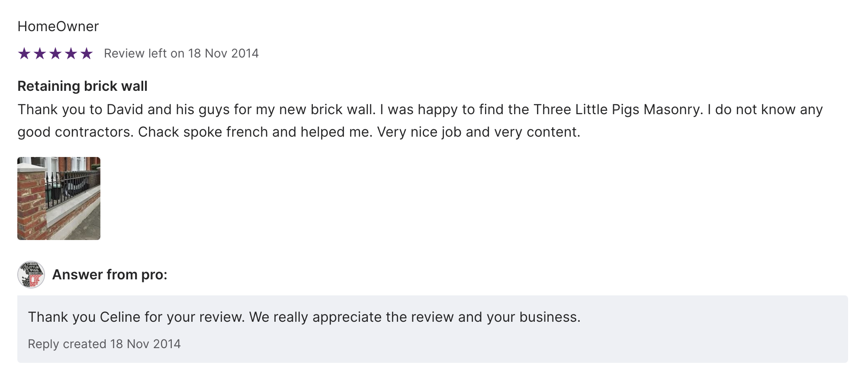The height and width of the screenshot is (365, 868).
Task: Click the 'Retaining brick wall' review title
Action: click(x=82, y=86)
